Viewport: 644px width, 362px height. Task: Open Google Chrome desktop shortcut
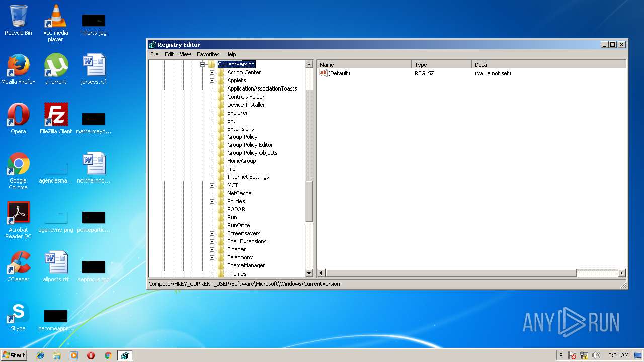[x=18, y=171]
